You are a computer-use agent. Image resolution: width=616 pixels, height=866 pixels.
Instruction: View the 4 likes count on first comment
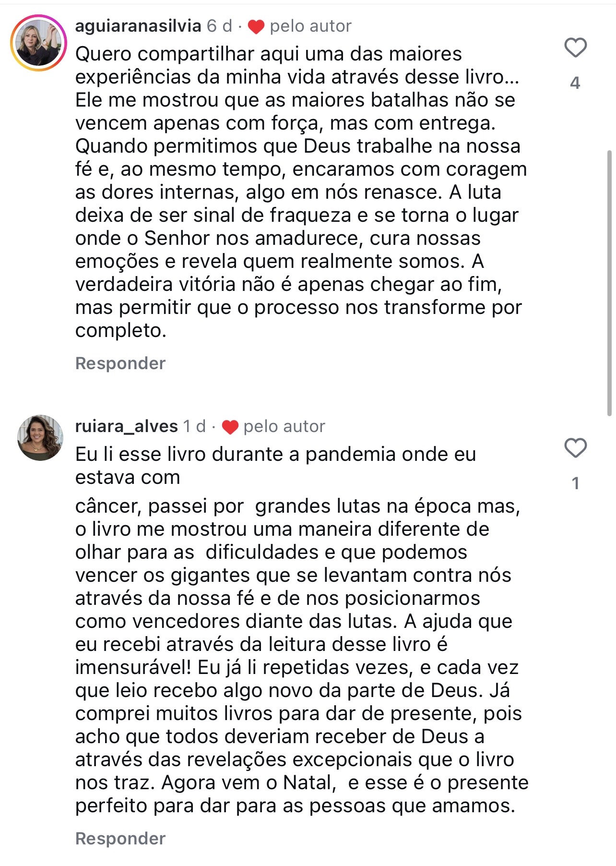pyautogui.click(x=575, y=83)
